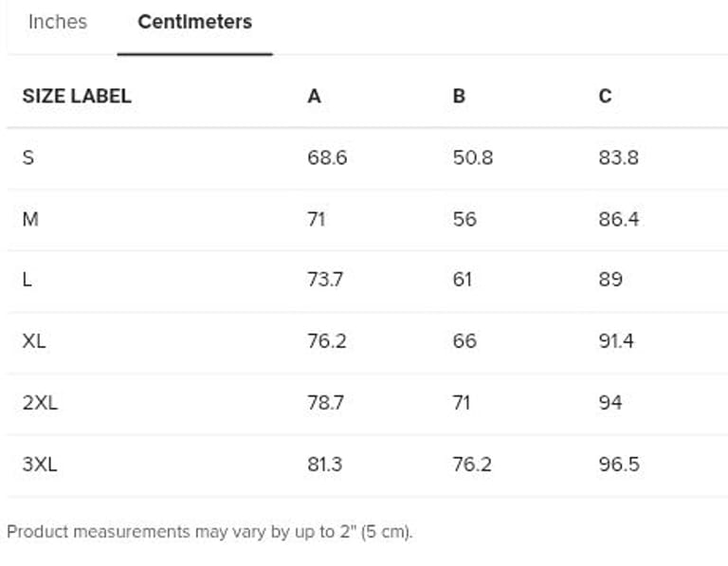Select the 2XL size row label
The height and width of the screenshot is (566, 728).
(40, 402)
